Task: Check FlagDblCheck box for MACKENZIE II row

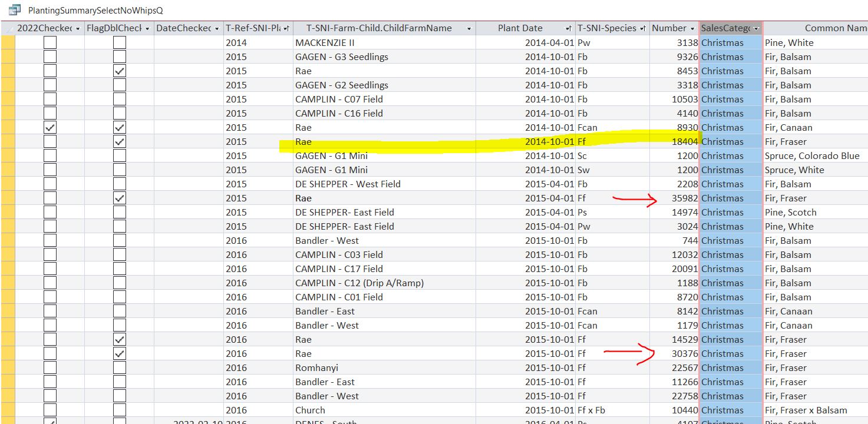Action: 120,42
